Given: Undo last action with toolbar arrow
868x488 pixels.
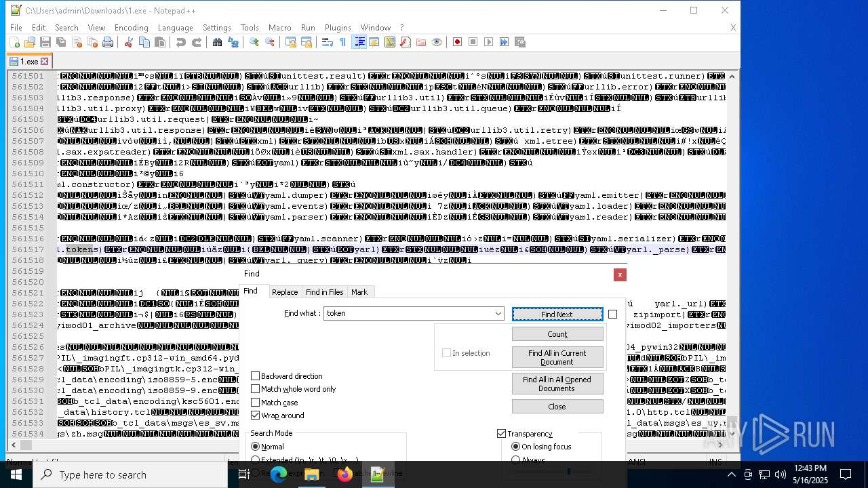Looking at the screenshot, I should pyautogui.click(x=180, y=42).
